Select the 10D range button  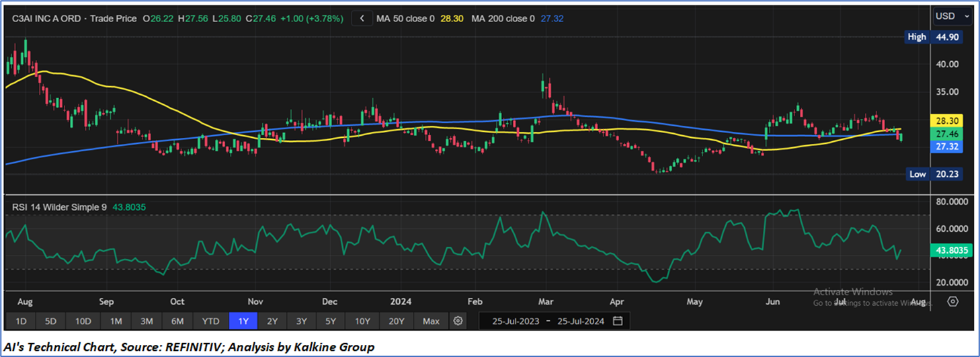pos(83,321)
